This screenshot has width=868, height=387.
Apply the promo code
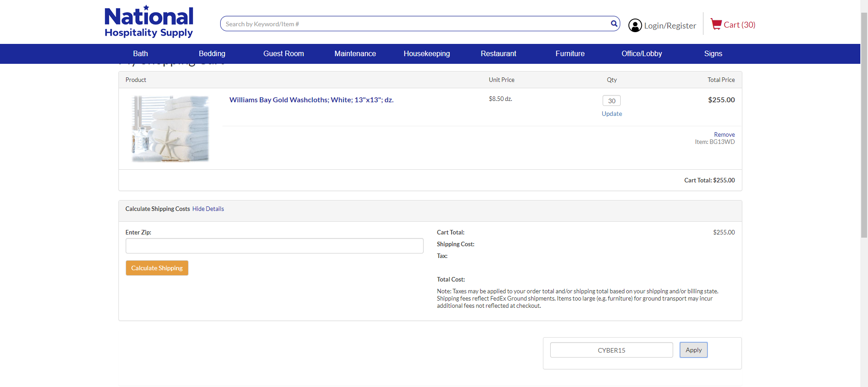[x=693, y=350]
